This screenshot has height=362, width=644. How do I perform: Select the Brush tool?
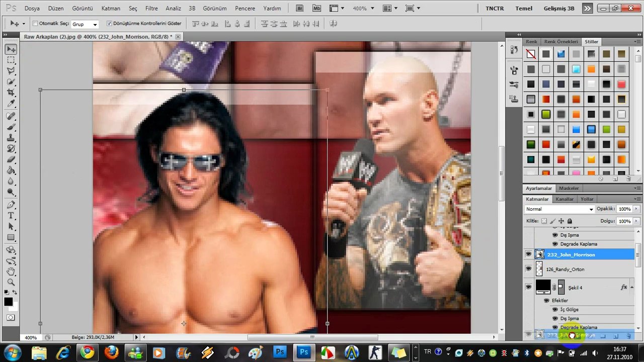coord(11,127)
